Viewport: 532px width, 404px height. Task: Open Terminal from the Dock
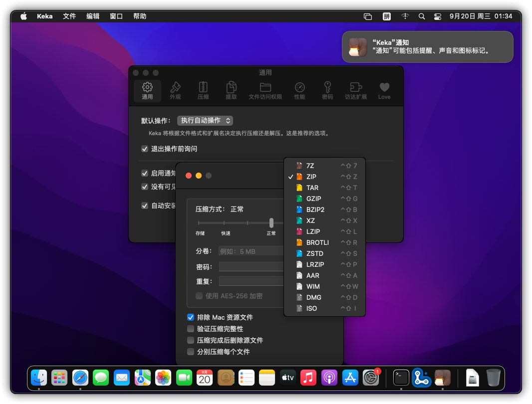click(401, 378)
